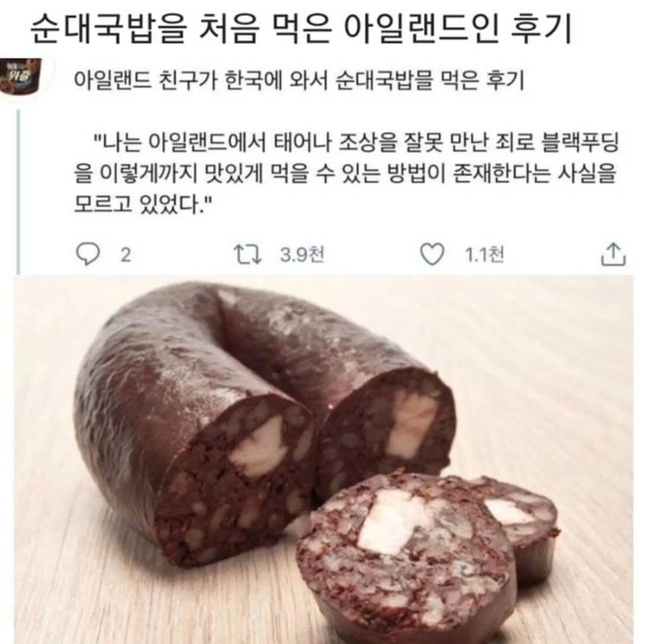Click the 3.9천 retweet count

302,255
